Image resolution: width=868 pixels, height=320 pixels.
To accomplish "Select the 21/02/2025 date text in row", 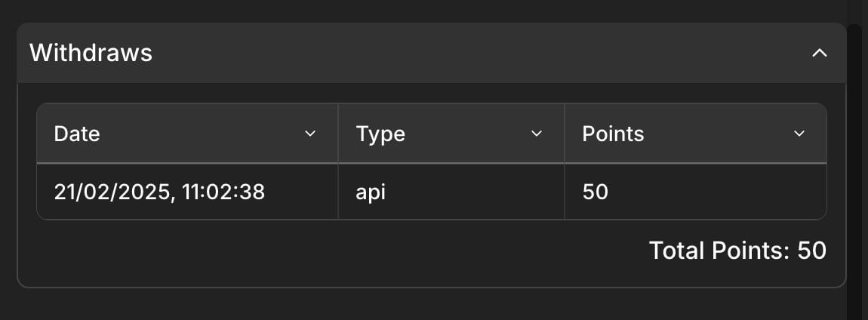I will click(110, 192).
